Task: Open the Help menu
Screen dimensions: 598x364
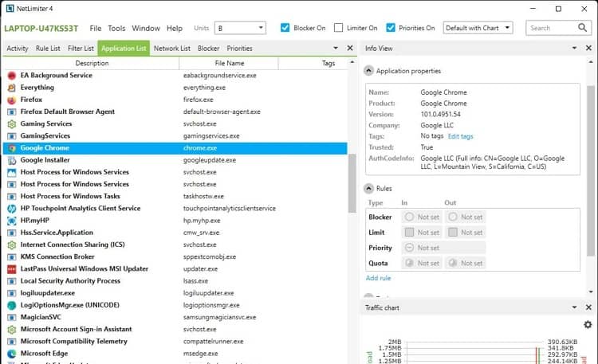Action: click(175, 28)
